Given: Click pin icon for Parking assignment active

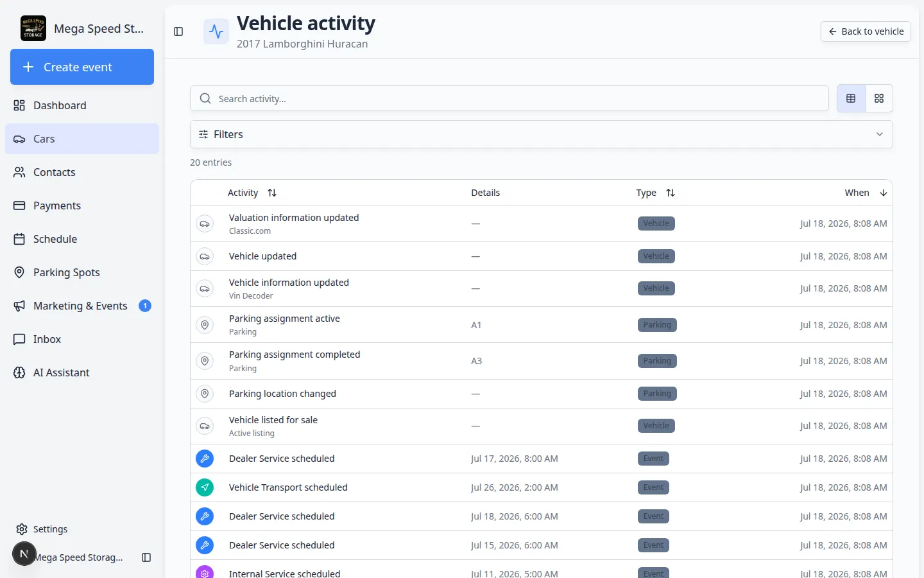Looking at the screenshot, I should 205,325.
